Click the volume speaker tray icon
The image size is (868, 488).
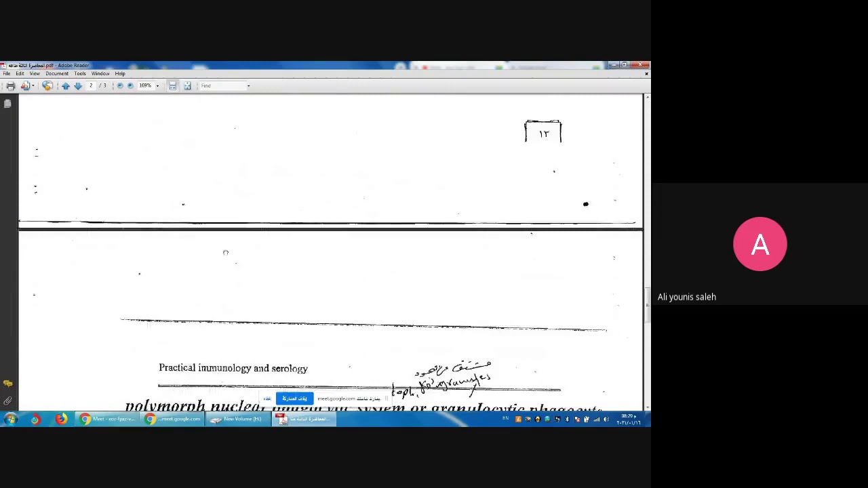606,420
